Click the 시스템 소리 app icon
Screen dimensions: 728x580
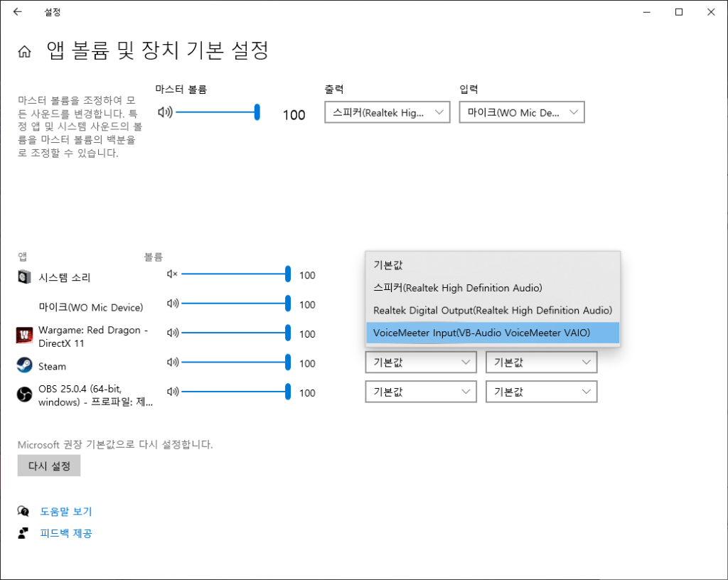[x=25, y=276]
